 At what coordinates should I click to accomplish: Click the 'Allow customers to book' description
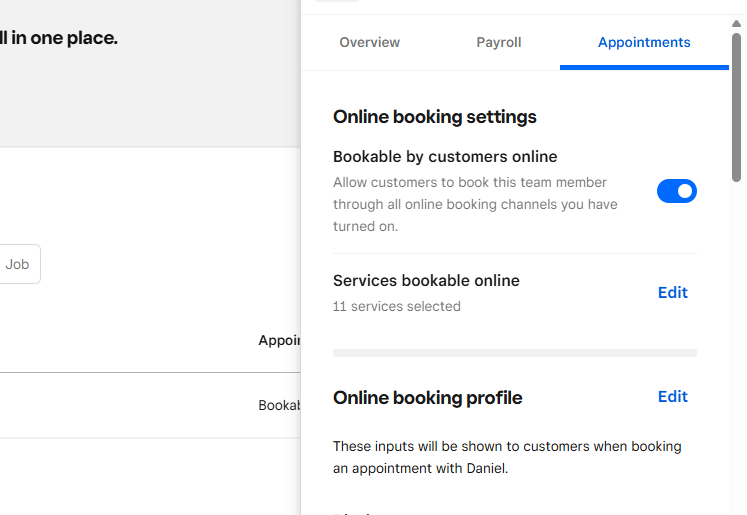[475, 204]
